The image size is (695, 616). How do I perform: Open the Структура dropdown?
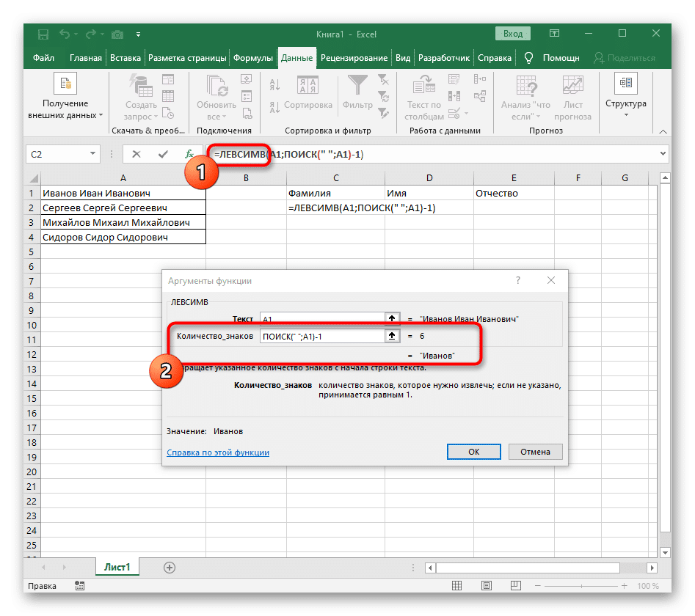tap(625, 96)
